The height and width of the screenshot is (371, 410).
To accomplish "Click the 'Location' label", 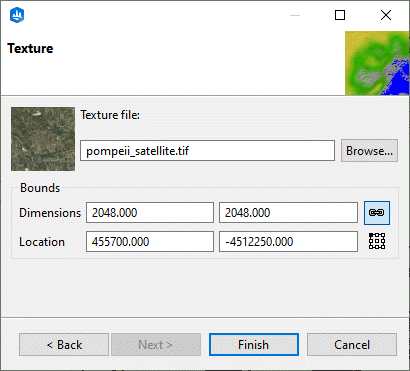I will (x=42, y=242).
